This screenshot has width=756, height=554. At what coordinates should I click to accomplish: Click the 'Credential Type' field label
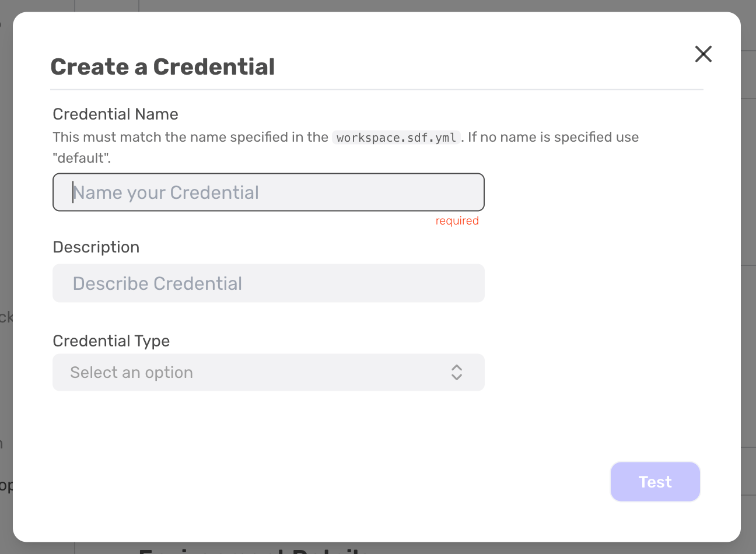coord(111,341)
